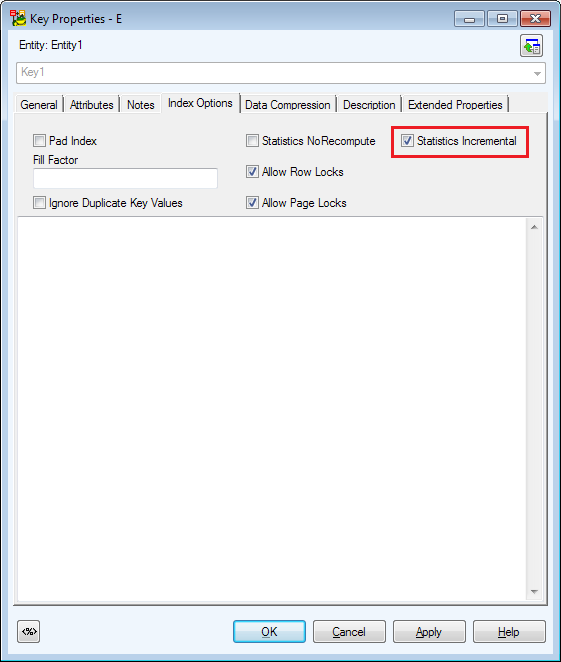This screenshot has height=662, width=561.
Task: Open the macro editor icon button
Action: tap(29, 631)
